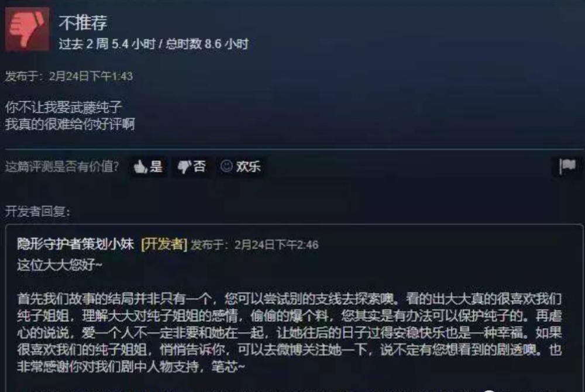Viewport: 585px width, 392px height.
Task: Click the review text about 武藤纯子
Action: coord(63,107)
